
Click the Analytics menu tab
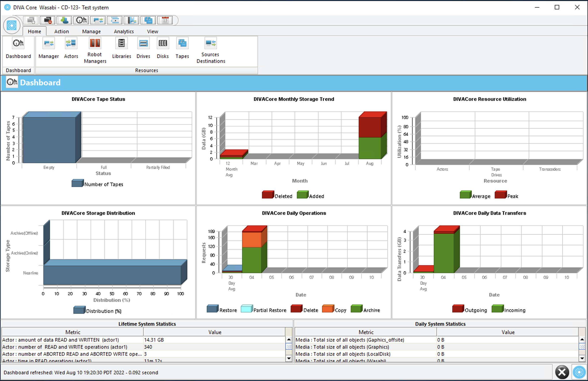coord(123,31)
